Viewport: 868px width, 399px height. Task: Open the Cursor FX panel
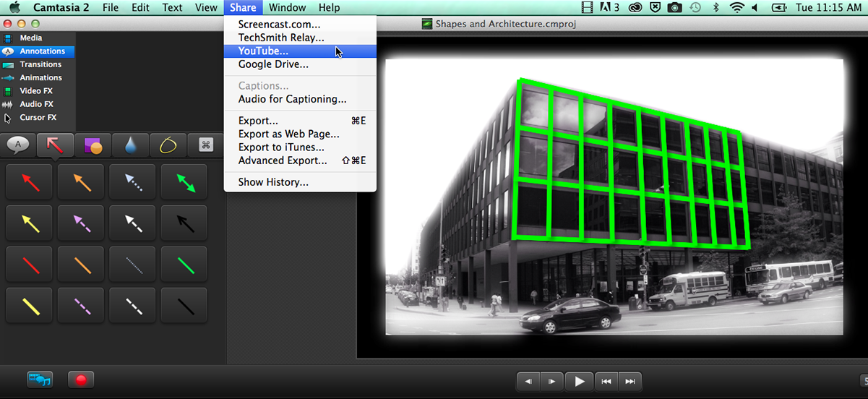coord(38,117)
